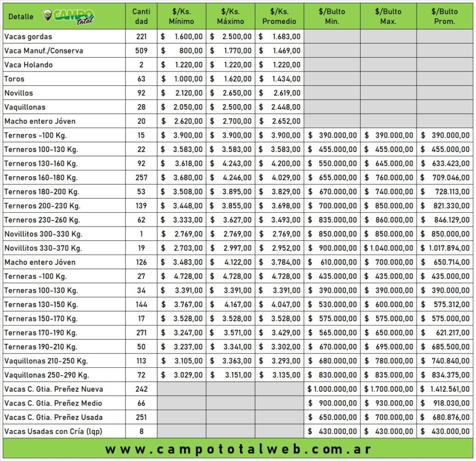This screenshot has height=461, width=476.
Task: Click the Cantidad column header
Action: 141,16
